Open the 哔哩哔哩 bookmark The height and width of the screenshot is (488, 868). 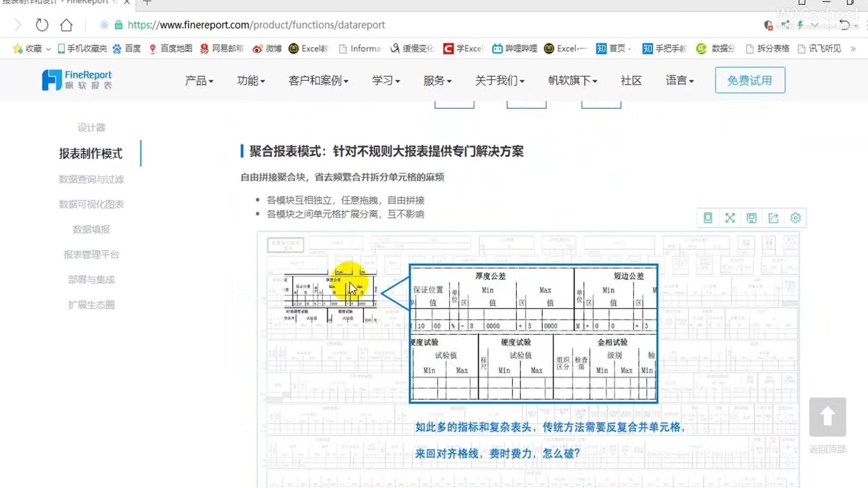pos(514,48)
